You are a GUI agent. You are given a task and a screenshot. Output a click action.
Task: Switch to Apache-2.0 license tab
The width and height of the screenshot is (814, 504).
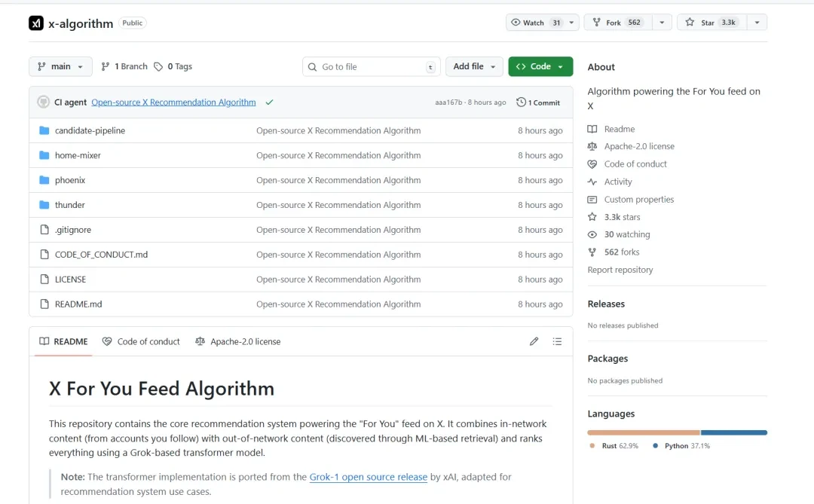237,341
